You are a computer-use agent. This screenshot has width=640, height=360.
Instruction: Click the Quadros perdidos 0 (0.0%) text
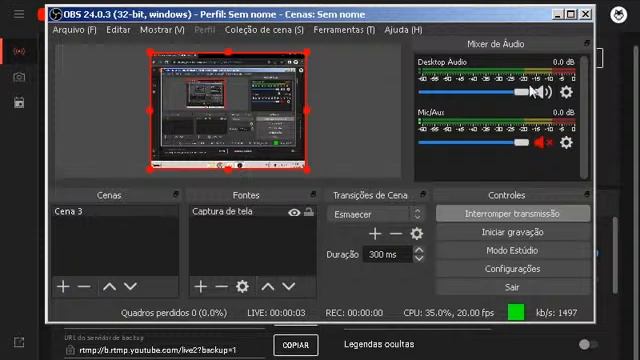[x=174, y=313]
